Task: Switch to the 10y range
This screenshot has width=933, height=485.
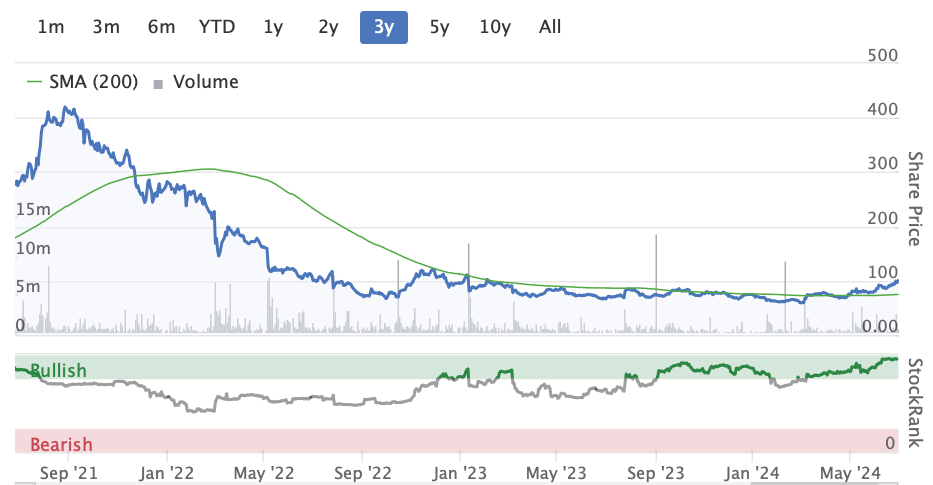Action: (x=495, y=27)
